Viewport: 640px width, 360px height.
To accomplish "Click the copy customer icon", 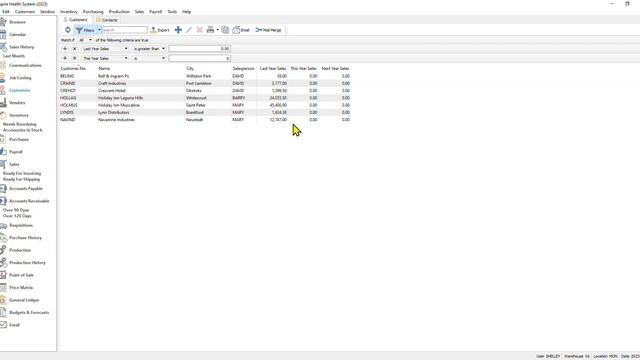I will [x=225, y=30].
